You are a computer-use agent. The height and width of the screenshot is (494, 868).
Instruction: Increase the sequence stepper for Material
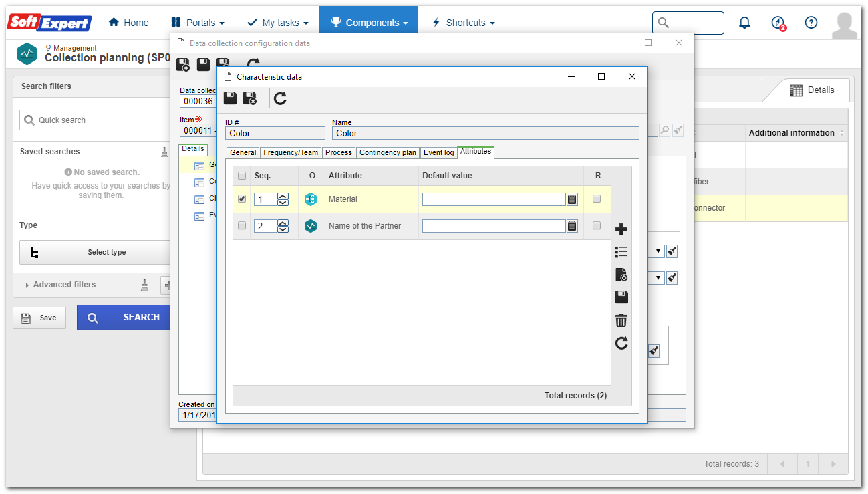click(x=283, y=196)
